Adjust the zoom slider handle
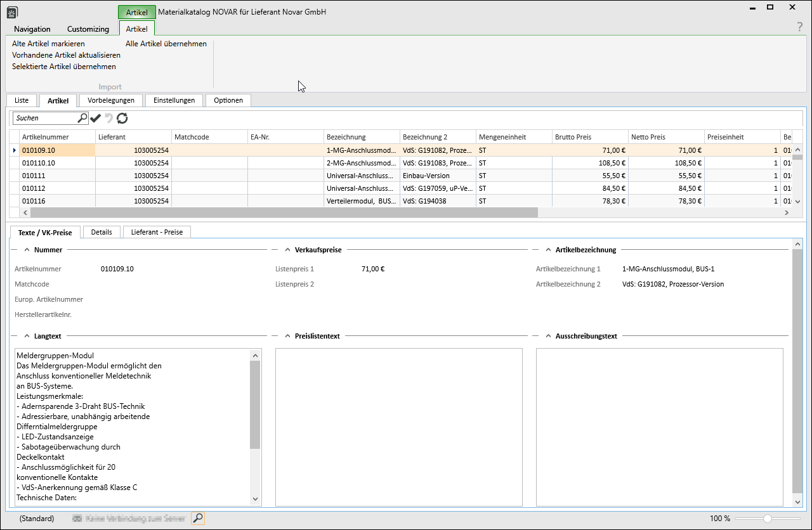The width and height of the screenshot is (812, 530). tap(768, 519)
